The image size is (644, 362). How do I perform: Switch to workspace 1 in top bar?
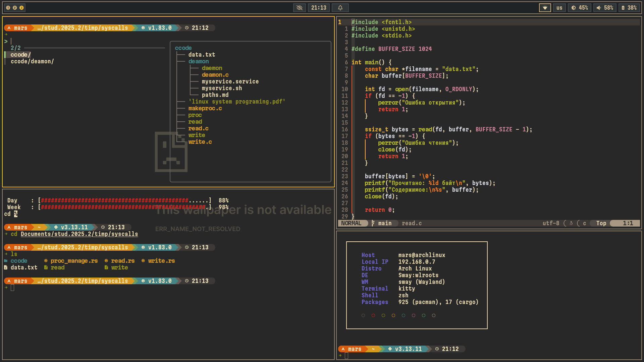click(x=8, y=8)
